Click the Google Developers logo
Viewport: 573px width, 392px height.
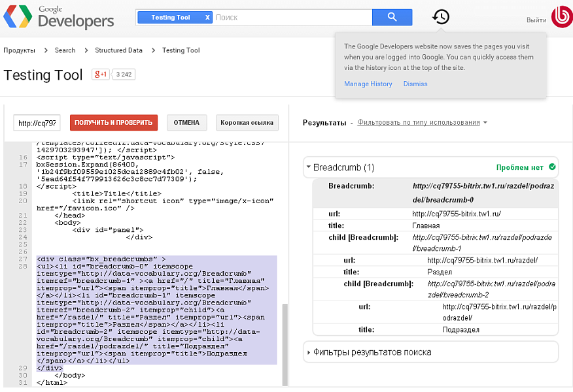click(59, 17)
